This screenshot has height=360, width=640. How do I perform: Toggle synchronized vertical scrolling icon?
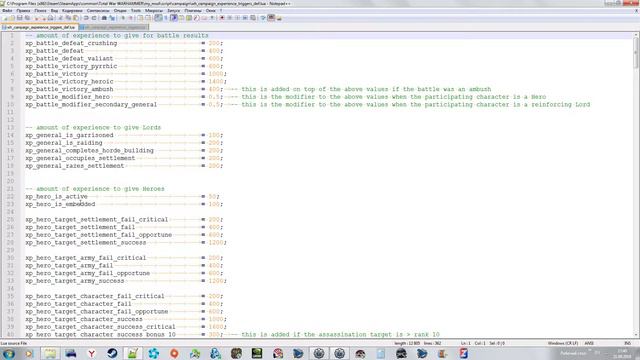tap(140, 18)
